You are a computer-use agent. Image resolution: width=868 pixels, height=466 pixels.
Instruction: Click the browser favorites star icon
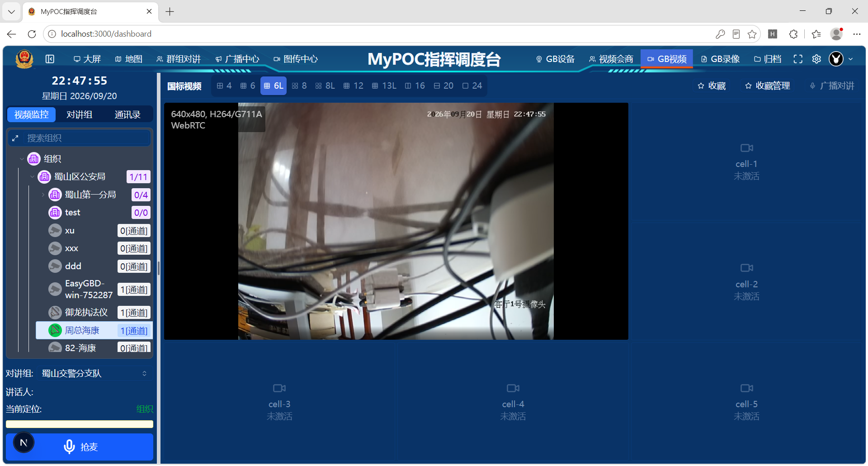point(752,34)
